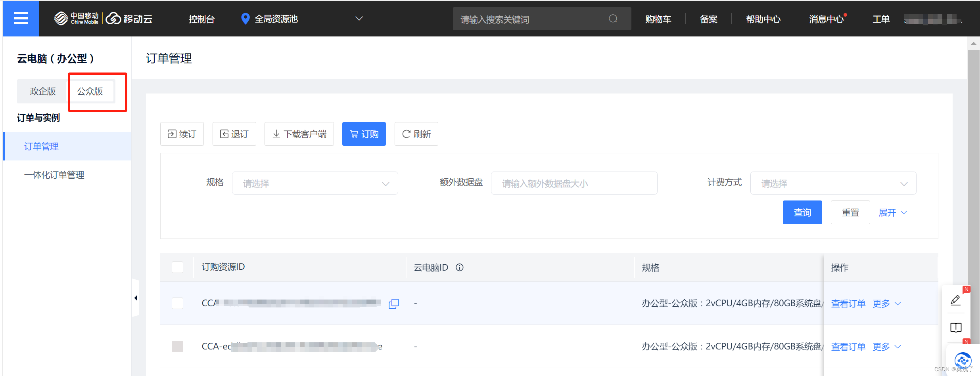Click the search magnifier icon
The height and width of the screenshot is (376, 980).
pos(613,19)
